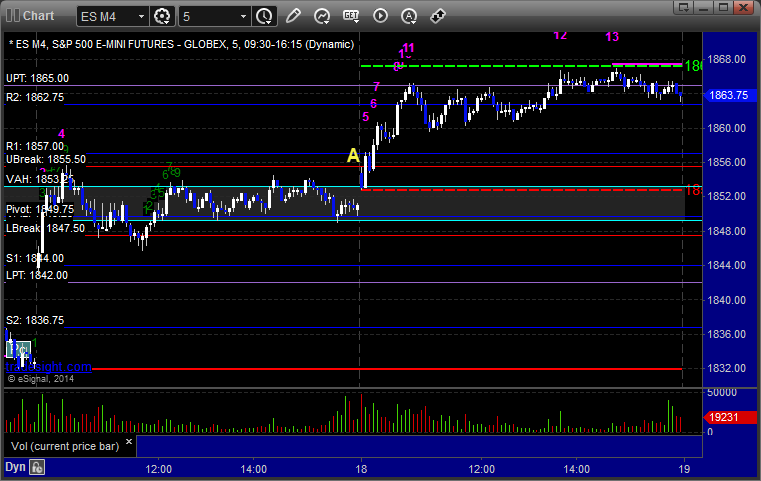Click the magenta 13 count marker
The width and height of the screenshot is (761, 481).
tap(612, 37)
